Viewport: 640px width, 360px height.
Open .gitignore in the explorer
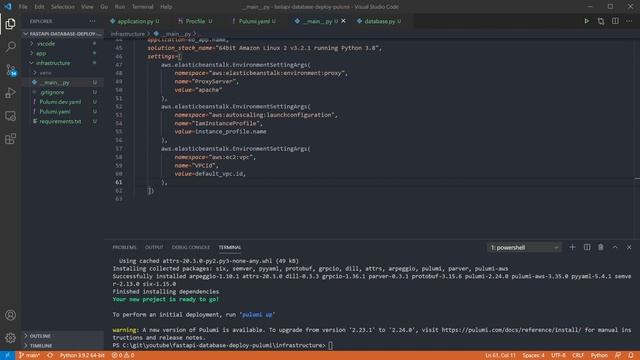pos(62,92)
